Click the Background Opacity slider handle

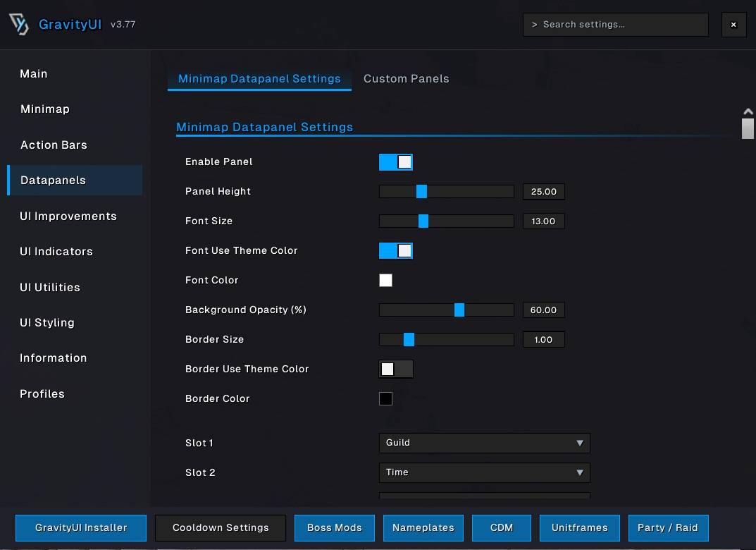click(x=459, y=310)
